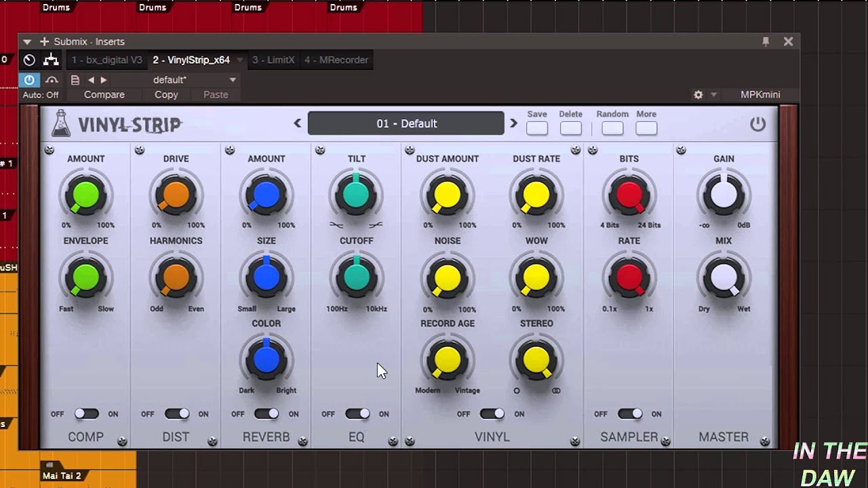Toggle the DIST section on/off switch
Viewport: 868px width, 488px height.
coord(176,413)
